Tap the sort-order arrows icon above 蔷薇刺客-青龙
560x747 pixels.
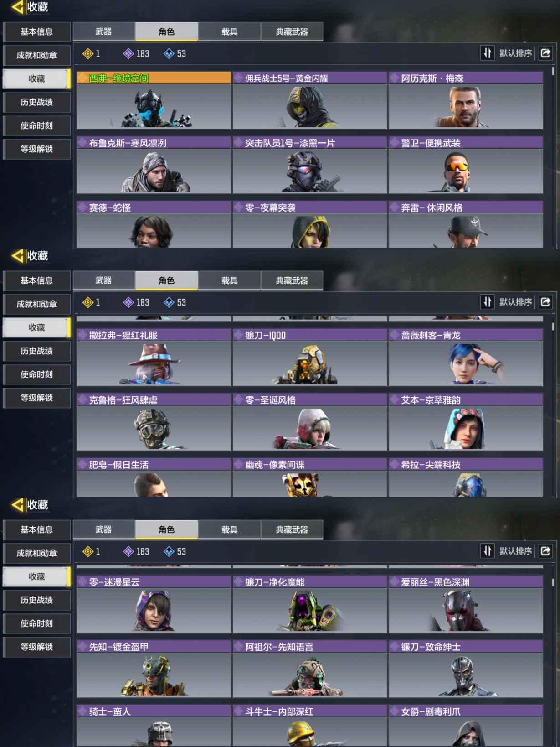click(488, 302)
